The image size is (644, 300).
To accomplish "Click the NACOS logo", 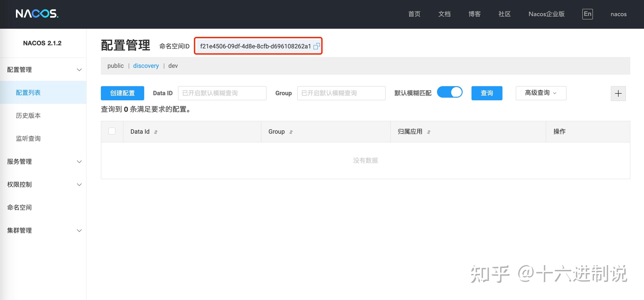I will point(36,14).
